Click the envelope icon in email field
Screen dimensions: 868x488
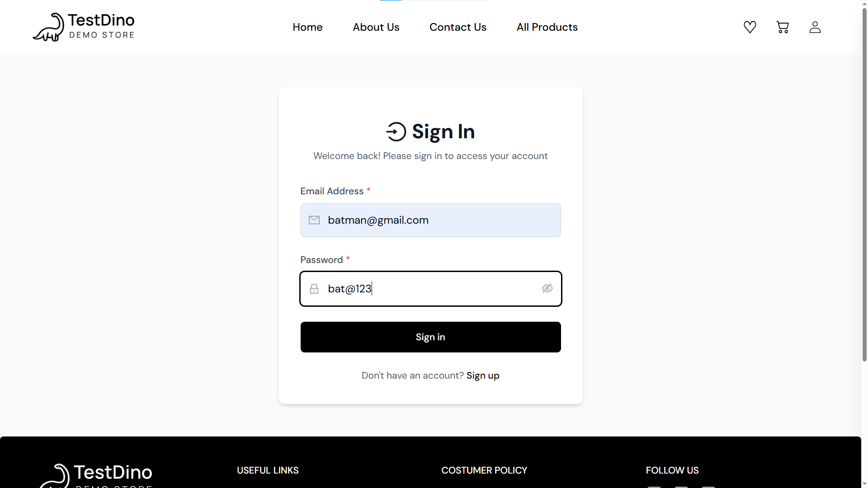(314, 220)
